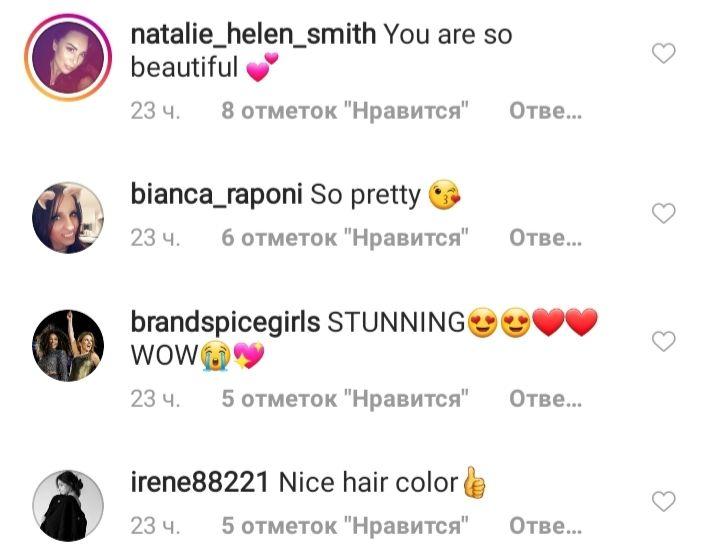Open bianca_raponi's profile avatar
This screenshot has width=711, height=553.
click(x=68, y=218)
